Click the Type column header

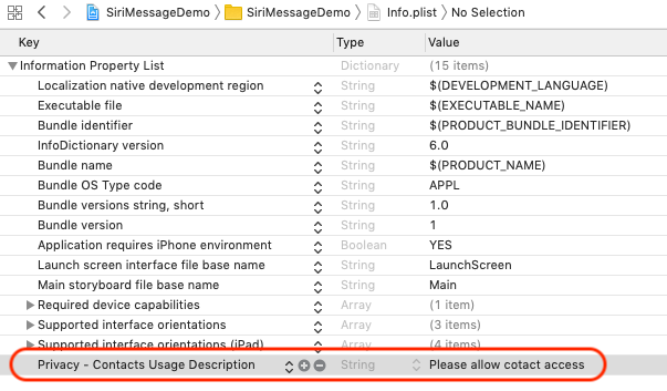(350, 43)
